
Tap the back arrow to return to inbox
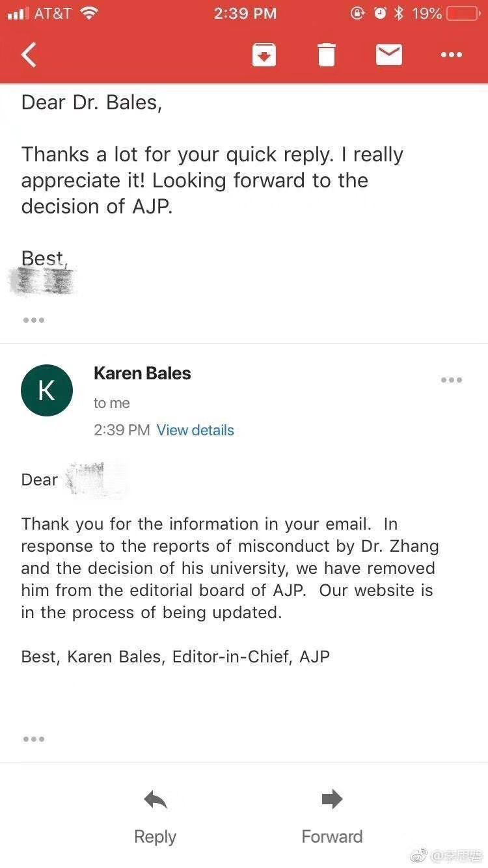point(29,55)
